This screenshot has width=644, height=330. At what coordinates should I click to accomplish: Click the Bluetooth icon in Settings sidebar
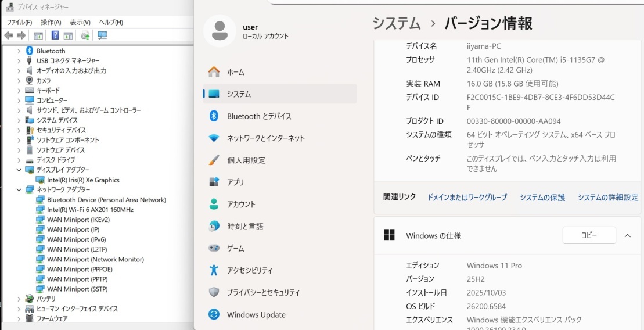tap(214, 116)
